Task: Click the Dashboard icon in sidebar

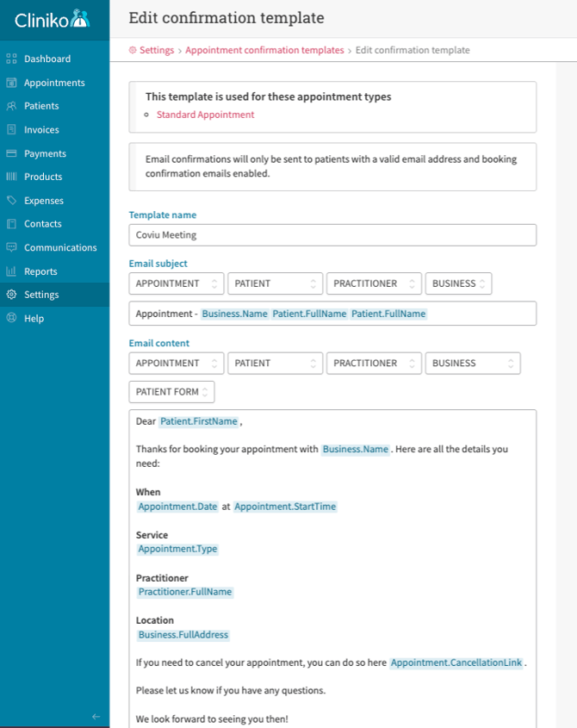Action: 11,59
